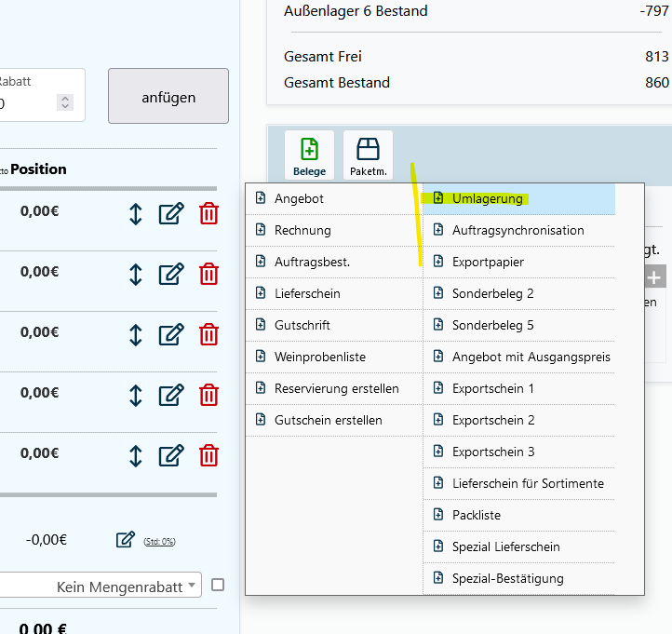Click edit icon next to -0,00€ discount
The width and height of the screenshot is (672, 634).
coord(126,540)
